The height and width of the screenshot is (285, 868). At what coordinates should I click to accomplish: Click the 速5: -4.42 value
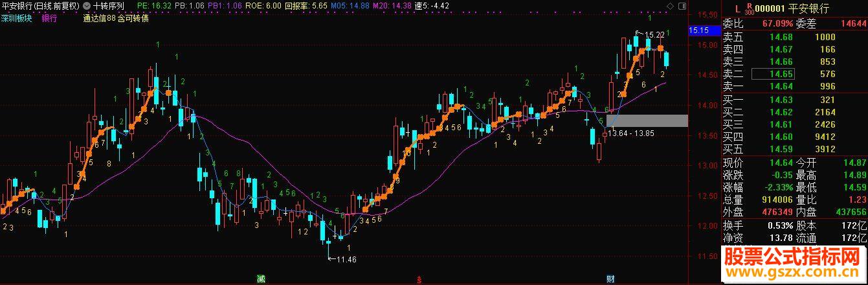432,5
